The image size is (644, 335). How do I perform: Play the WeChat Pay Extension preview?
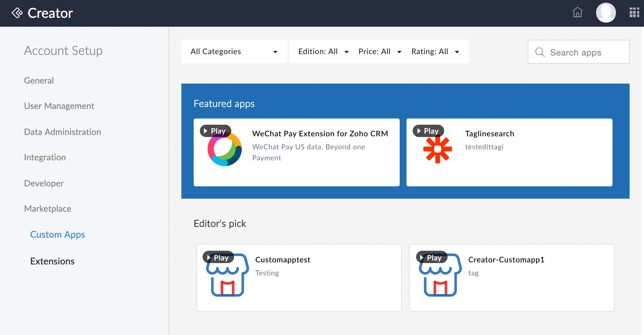point(216,131)
